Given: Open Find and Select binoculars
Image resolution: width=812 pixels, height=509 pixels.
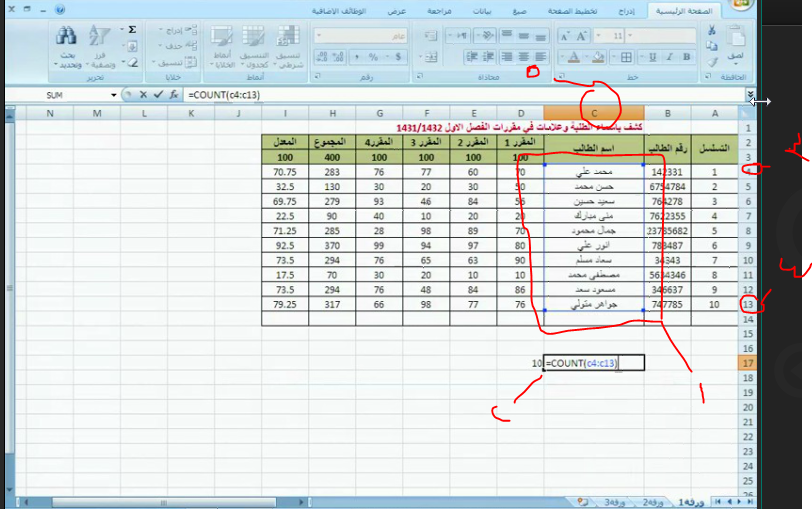Looking at the screenshot, I should (67, 36).
